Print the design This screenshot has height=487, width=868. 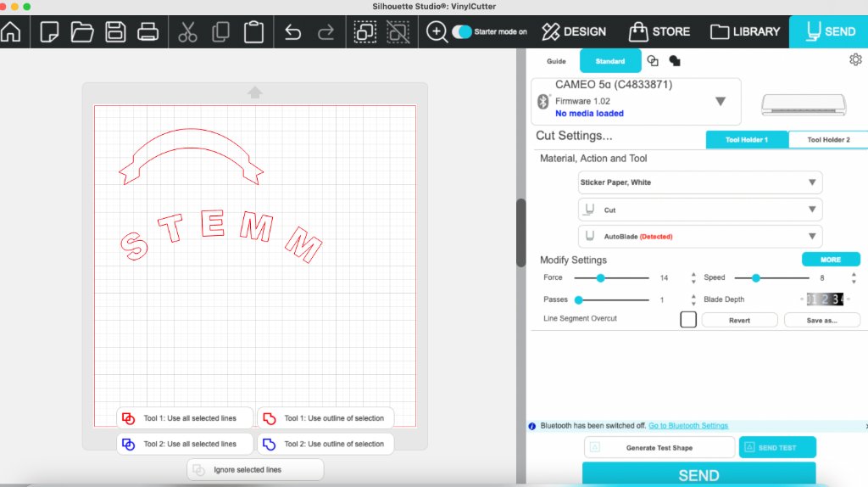(x=147, y=31)
